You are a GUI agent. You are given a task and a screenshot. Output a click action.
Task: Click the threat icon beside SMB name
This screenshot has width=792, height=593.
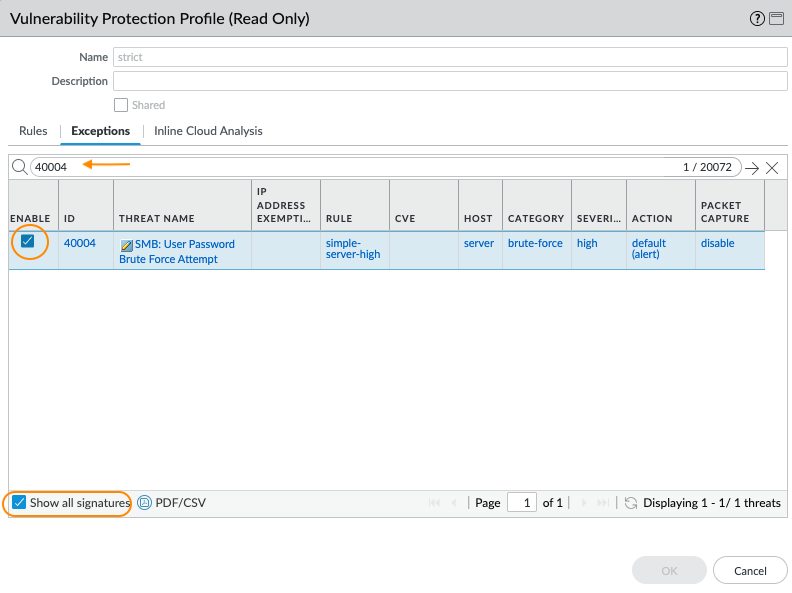coord(126,244)
